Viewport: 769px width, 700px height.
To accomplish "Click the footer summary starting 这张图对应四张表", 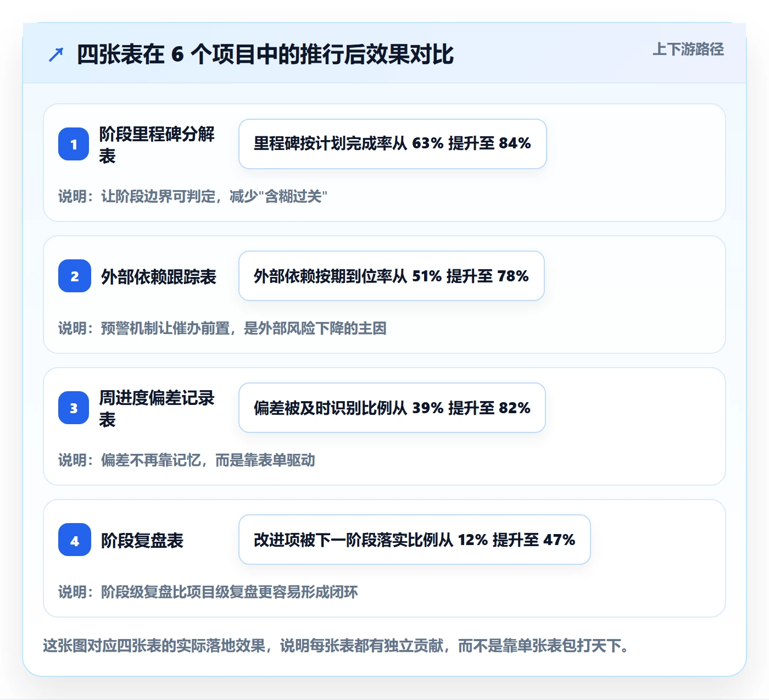I will coord(336,645).
